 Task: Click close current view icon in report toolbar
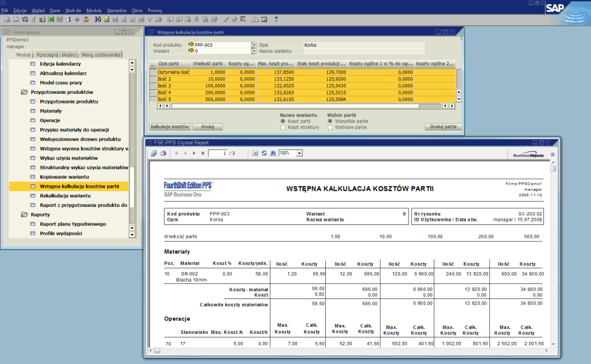(x=255, y=153)
